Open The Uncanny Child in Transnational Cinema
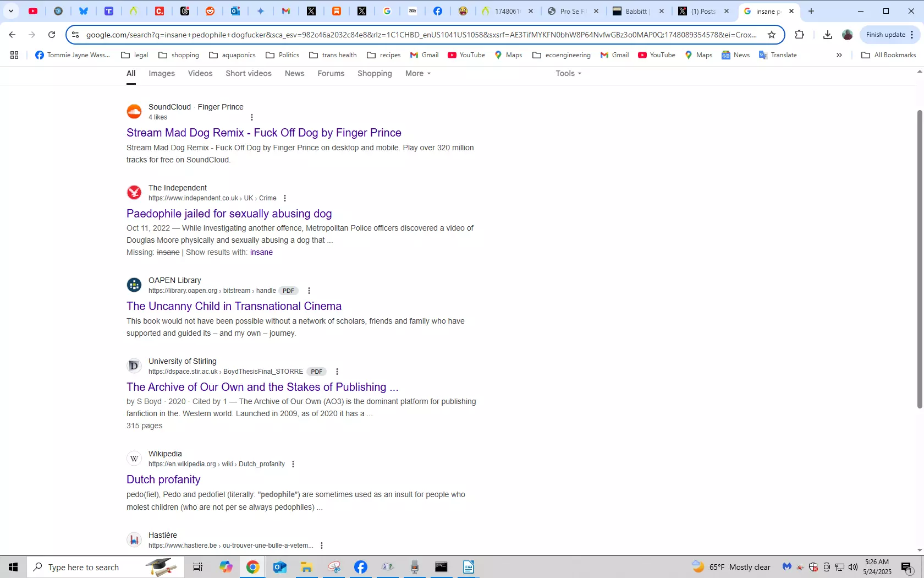 coord(234,306)
